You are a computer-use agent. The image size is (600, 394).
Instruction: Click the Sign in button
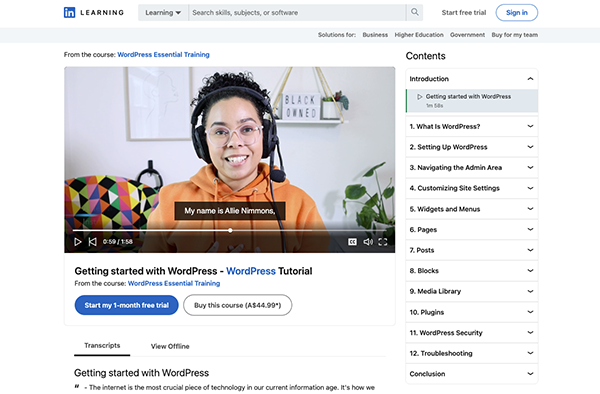517,13
